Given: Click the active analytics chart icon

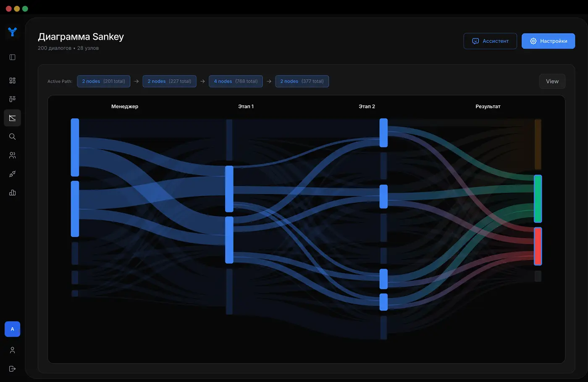Looking at the screenshot, I should click(12, 118).
